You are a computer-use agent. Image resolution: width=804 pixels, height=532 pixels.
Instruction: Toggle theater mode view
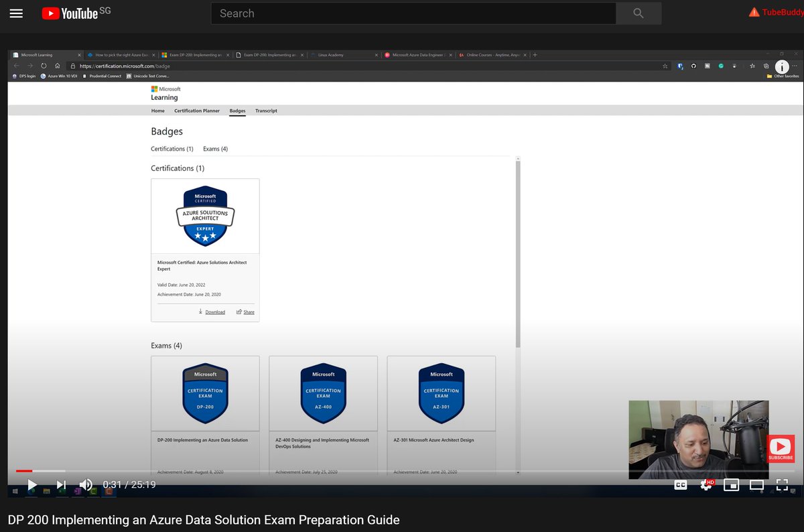(x=756, y=484)
